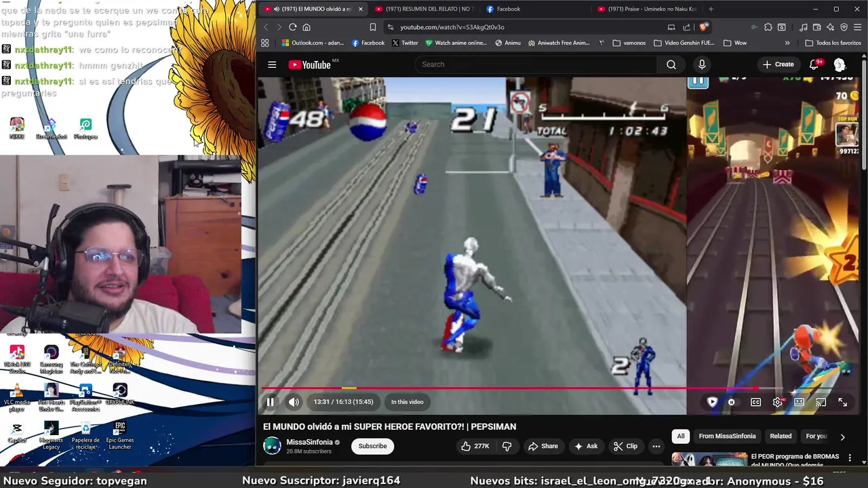Open the NIKKE desktop shortcut
The height and width of the screenshot is (488, 868).
17,129
